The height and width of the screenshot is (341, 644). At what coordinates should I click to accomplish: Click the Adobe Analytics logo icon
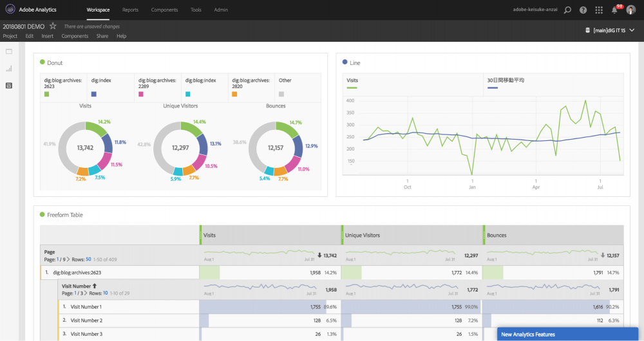click(10, 9)
